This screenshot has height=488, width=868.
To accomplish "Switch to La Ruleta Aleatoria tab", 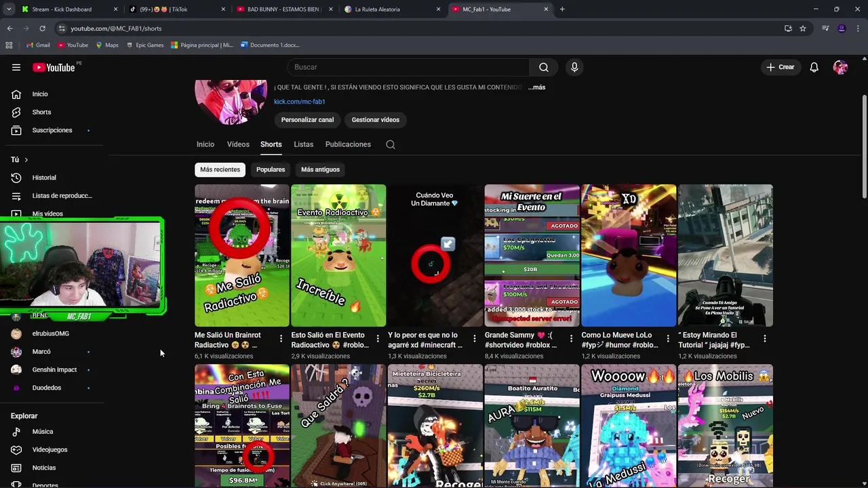I will click(x=392, y=9).
